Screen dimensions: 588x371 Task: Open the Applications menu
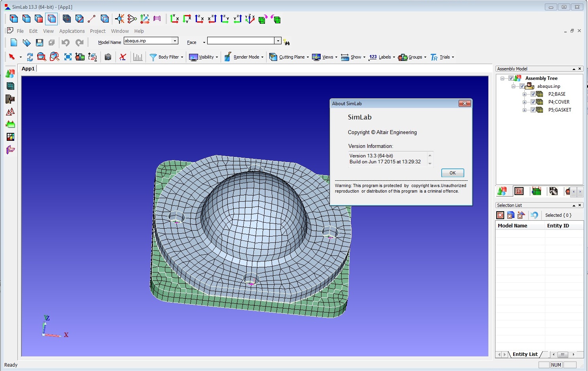click(72, 31)
